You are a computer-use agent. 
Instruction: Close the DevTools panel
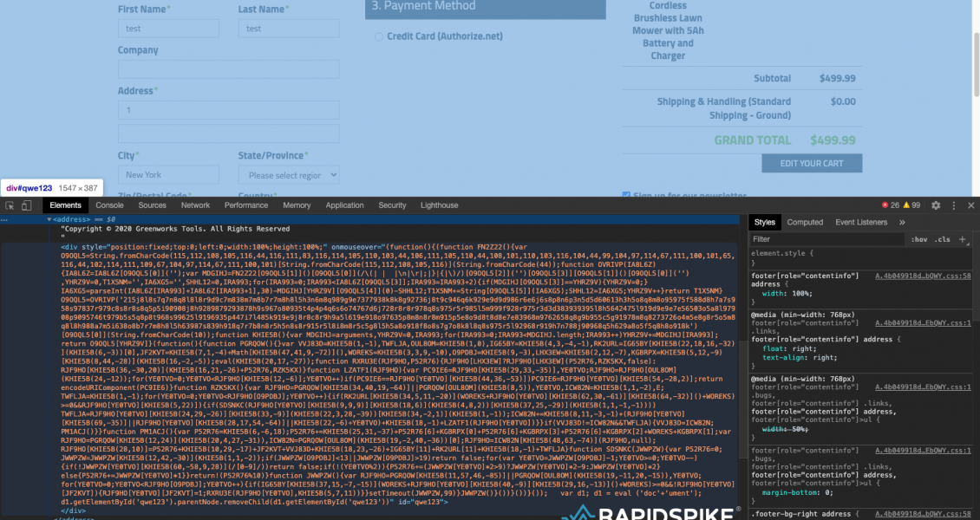(970, 205)
